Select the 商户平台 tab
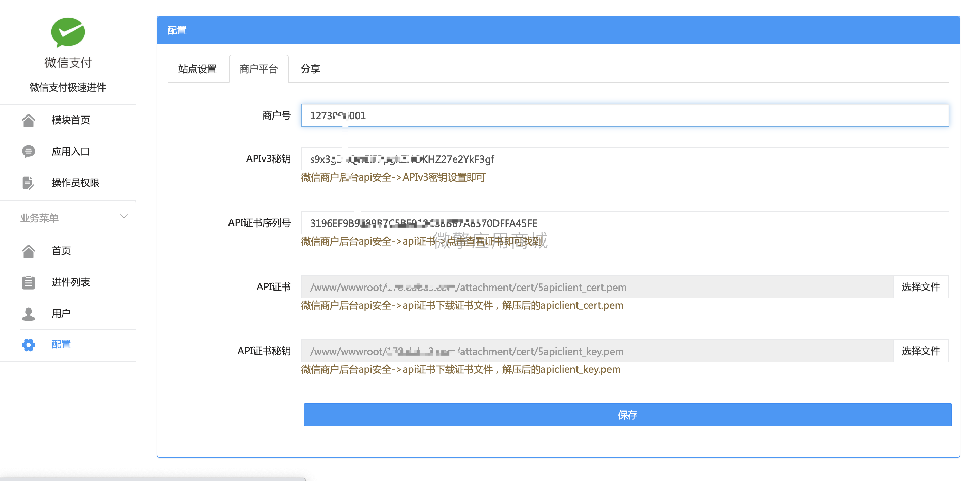 pos(259,69)
